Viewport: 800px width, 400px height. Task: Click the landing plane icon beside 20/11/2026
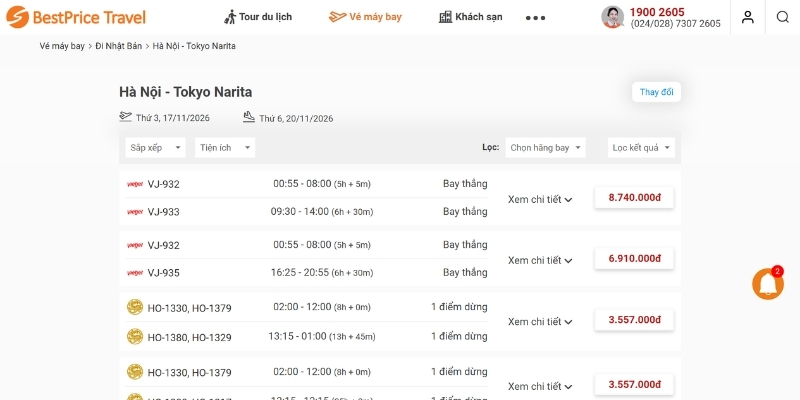click(x=249, y=117)
